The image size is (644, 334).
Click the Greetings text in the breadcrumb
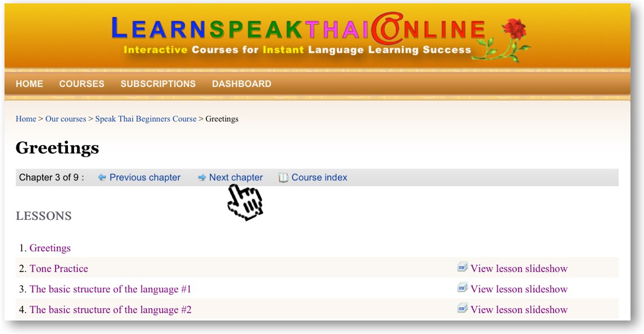point(222,119)
